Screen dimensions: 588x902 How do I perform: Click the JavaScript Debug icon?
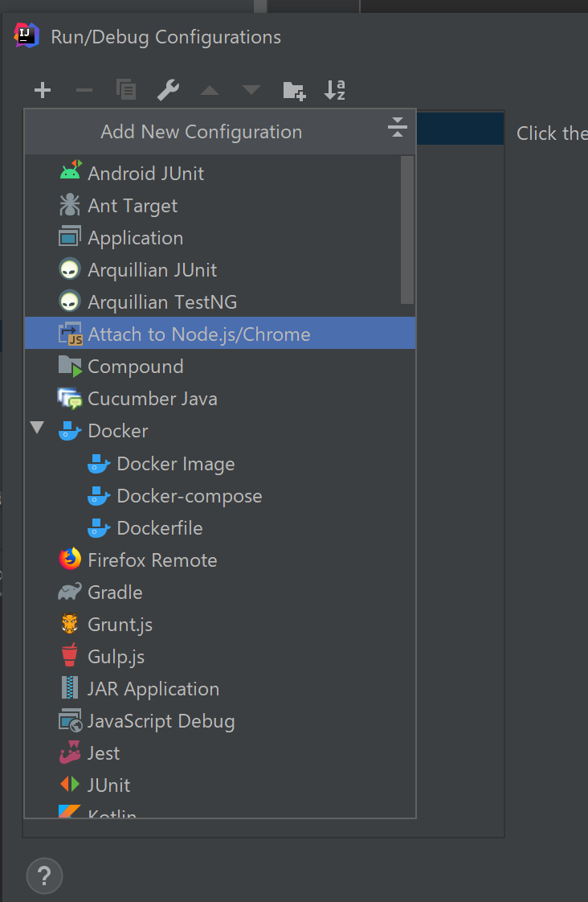pyautogui.click(x=70, y=720)
